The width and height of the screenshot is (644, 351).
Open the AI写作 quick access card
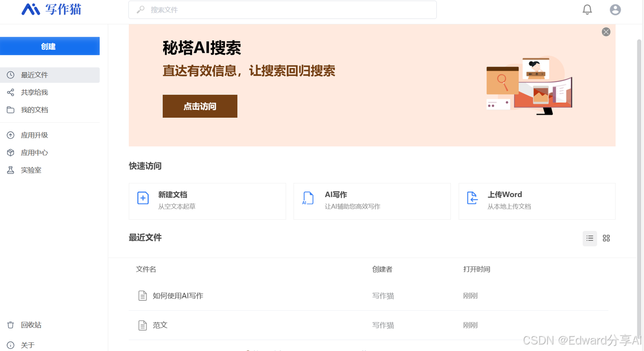point(372,201)
